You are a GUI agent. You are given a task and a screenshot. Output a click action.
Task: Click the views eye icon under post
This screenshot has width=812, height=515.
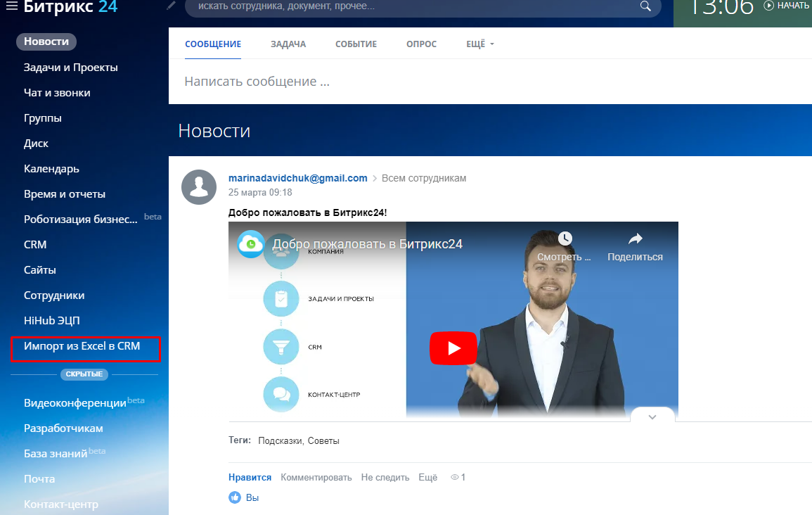click(x=455, y=478)
